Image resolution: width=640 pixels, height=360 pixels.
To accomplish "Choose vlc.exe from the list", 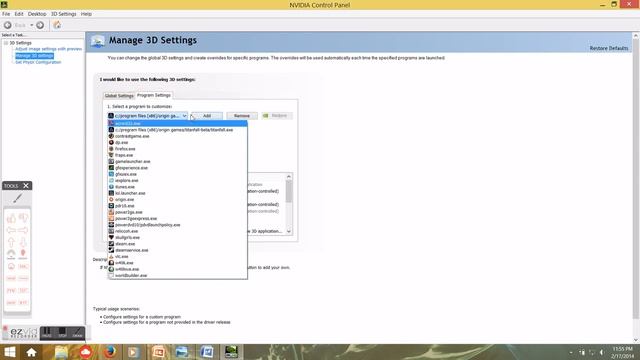I will pos(178,256).
